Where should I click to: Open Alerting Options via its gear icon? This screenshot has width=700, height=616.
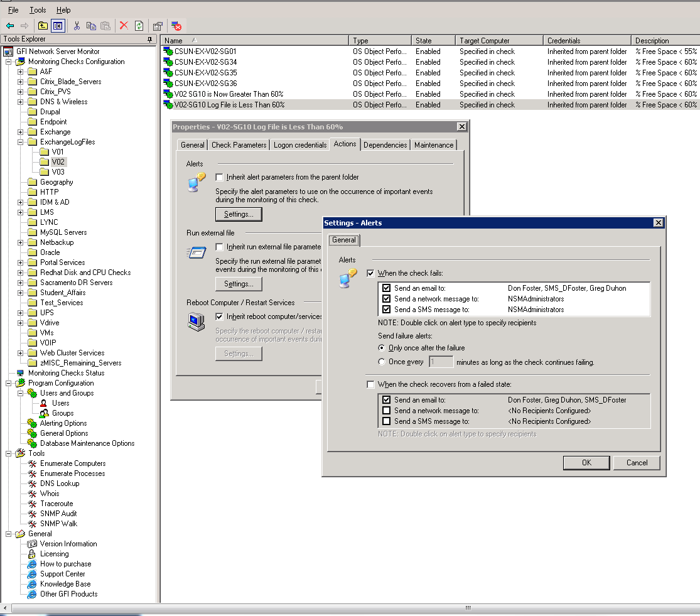click(x=31, y=423)
